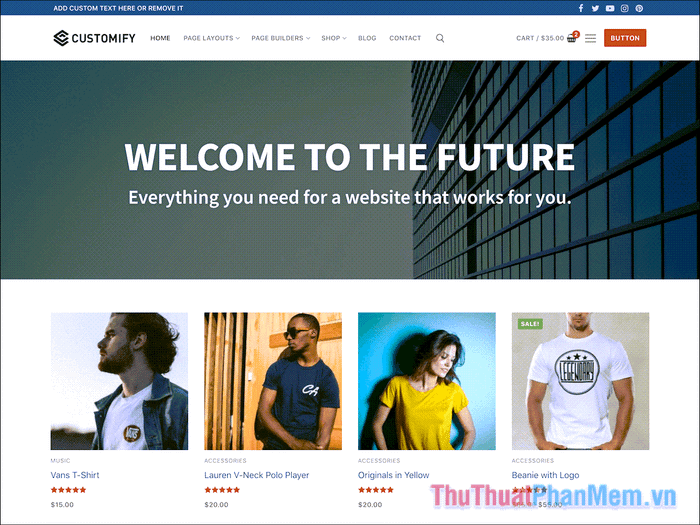Click the search magnifier icon
The height and width of the screenshot is (525, 700).
[x=440, y=38]
